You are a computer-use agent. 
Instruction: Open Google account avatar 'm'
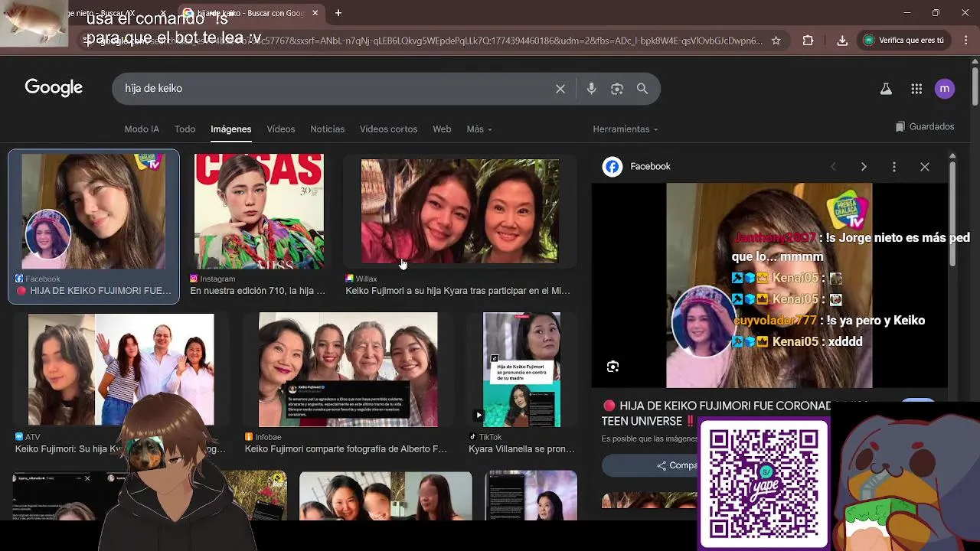945,89
